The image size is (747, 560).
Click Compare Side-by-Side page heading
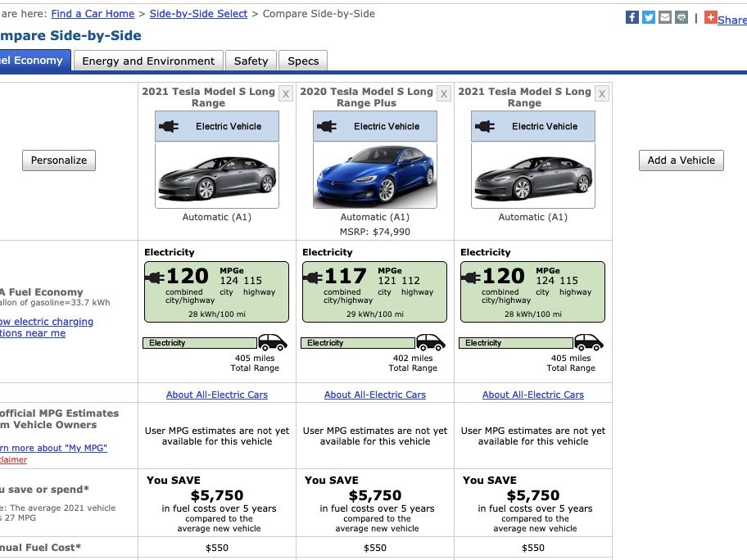click(x=70, y=36)
